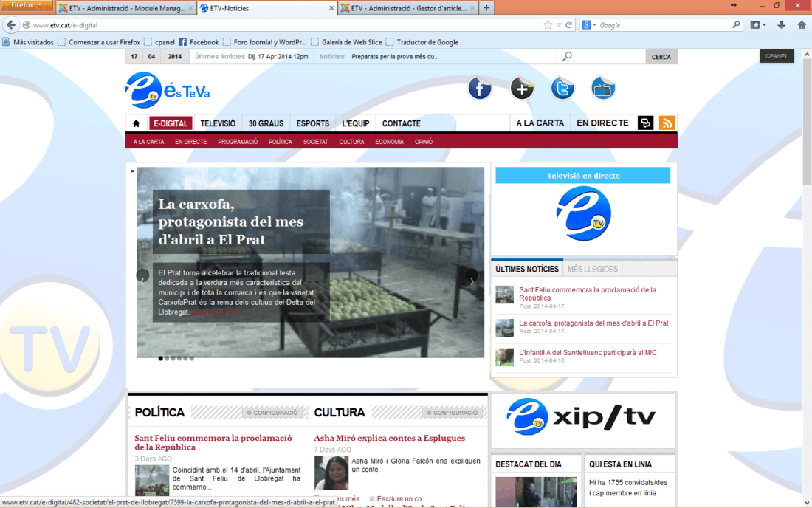Viewport: 812px width, 508px height.
Task: Go back with the browser back arrow
Action: (11, 25)
